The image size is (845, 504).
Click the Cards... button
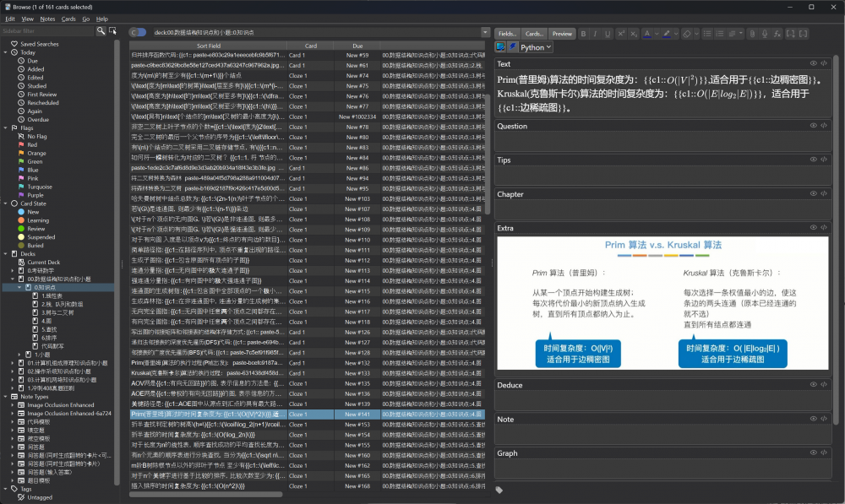[534, 34]
